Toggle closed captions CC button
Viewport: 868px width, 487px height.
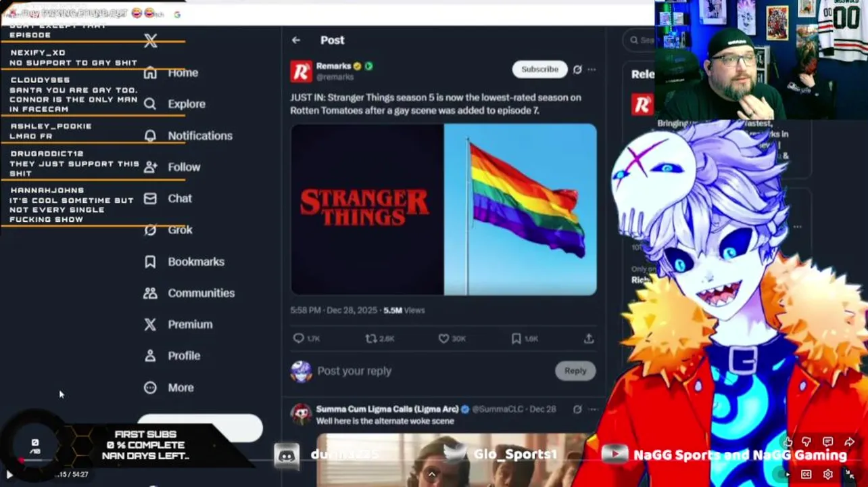[806, 474]
